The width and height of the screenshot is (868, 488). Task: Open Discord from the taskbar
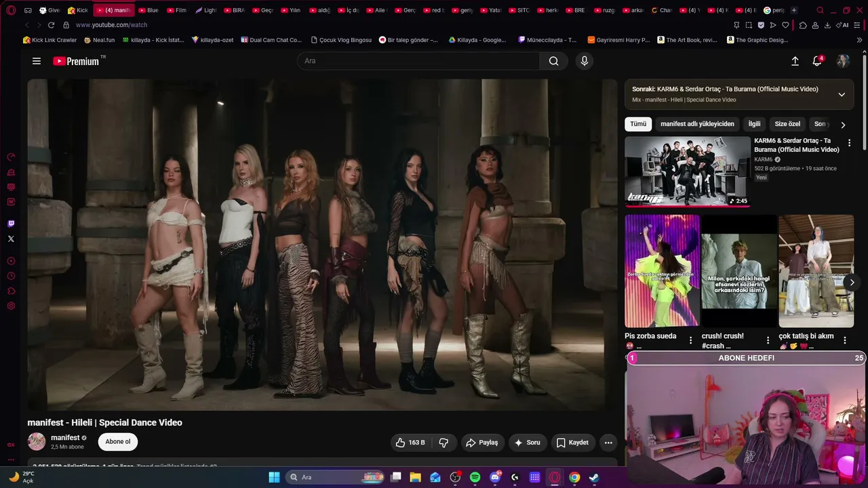495,477
